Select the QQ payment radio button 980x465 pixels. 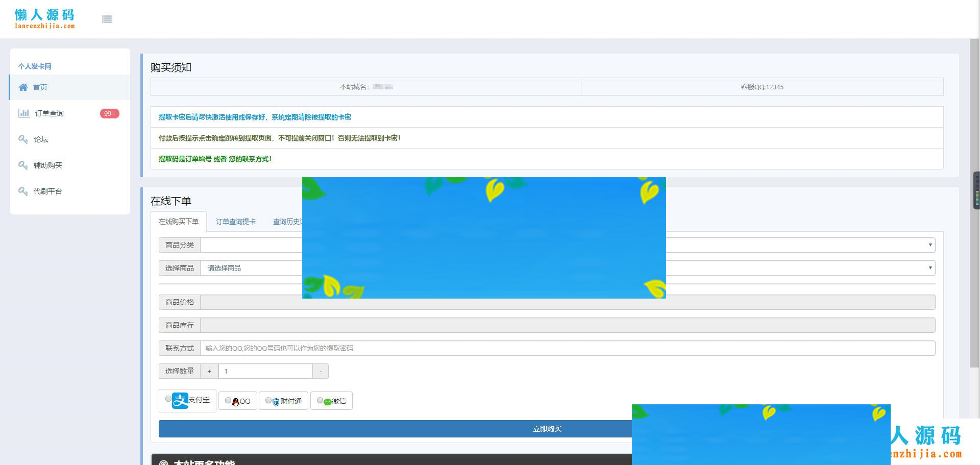coord(228,401)
